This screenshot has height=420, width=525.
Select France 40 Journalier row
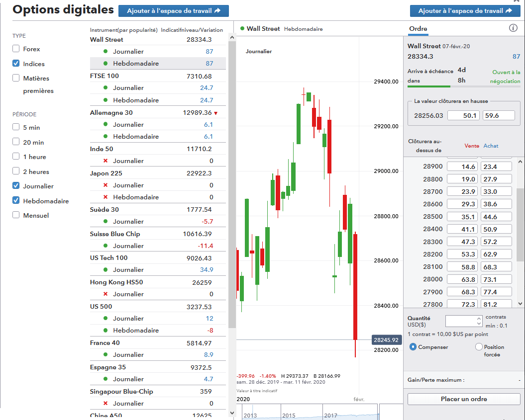coord(158,355)
